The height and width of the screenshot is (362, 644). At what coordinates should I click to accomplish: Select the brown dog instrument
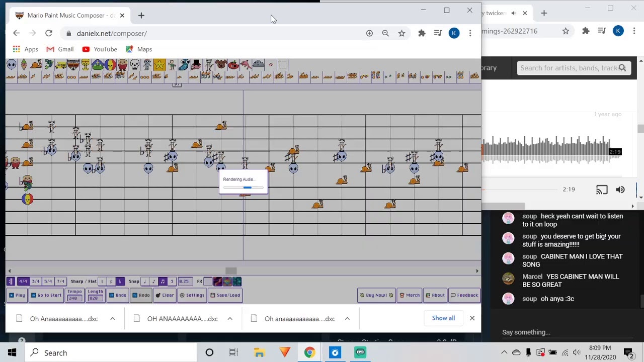pos(221,64)
